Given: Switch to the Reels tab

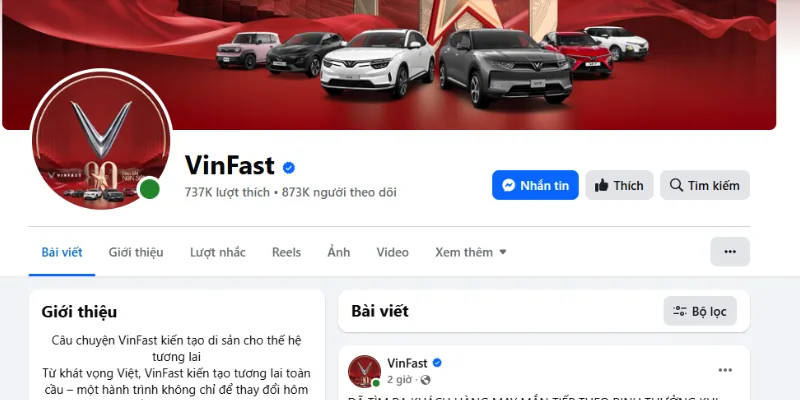Looking at the screenshot, I should click(x=286, y=252).
